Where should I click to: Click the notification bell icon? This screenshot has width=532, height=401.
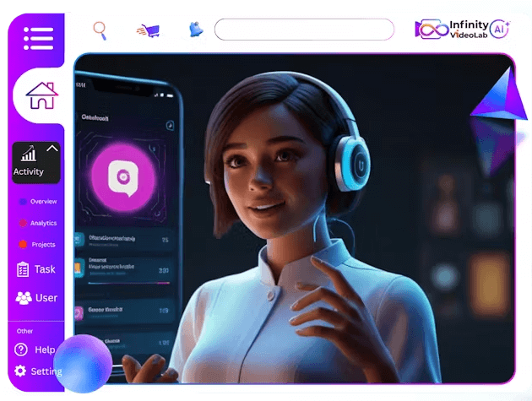coord(196,30)
